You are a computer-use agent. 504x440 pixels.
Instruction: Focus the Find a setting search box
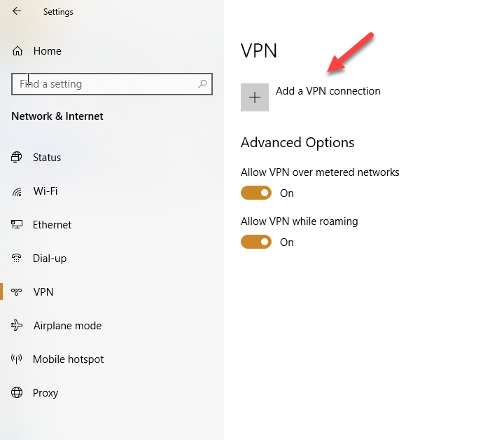pyautogui.click(x=105, y=84)
